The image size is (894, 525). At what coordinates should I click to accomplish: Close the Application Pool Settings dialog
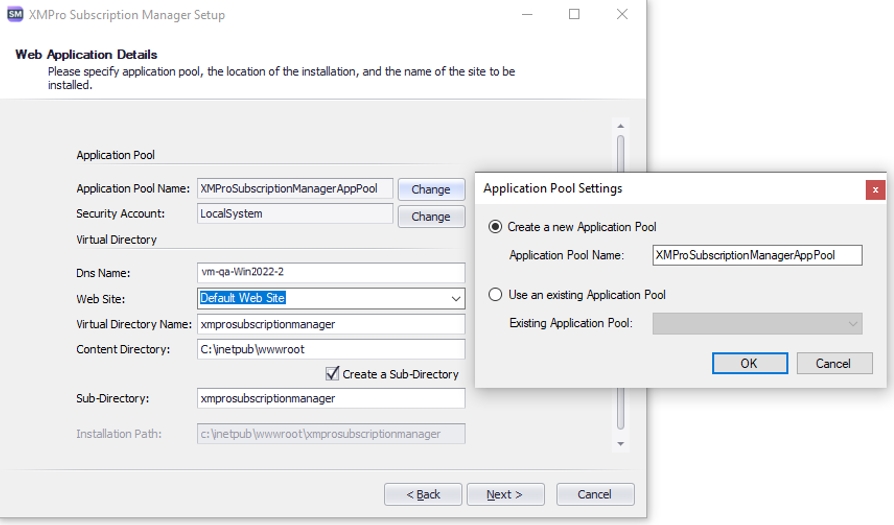pos(875,190)
